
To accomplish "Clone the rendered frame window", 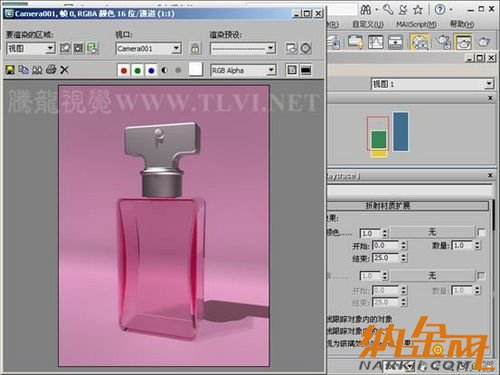I will 37,70.
